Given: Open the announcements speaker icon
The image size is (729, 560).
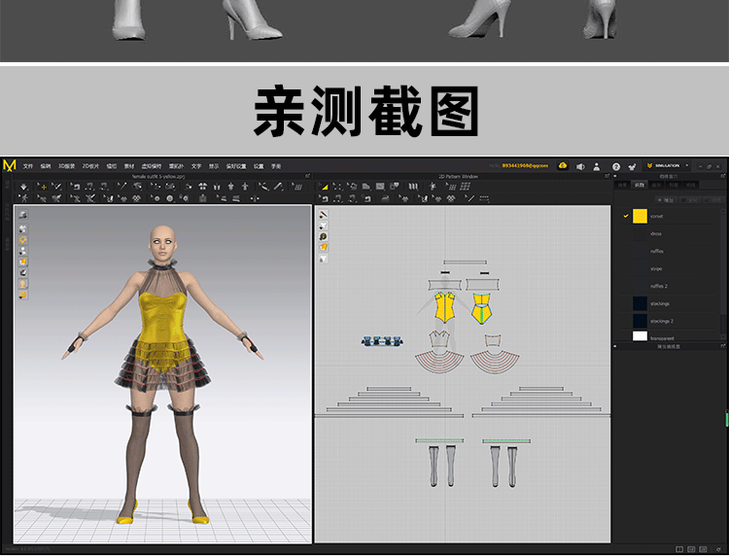Looking at the screenshot, I should click(580, 166).
